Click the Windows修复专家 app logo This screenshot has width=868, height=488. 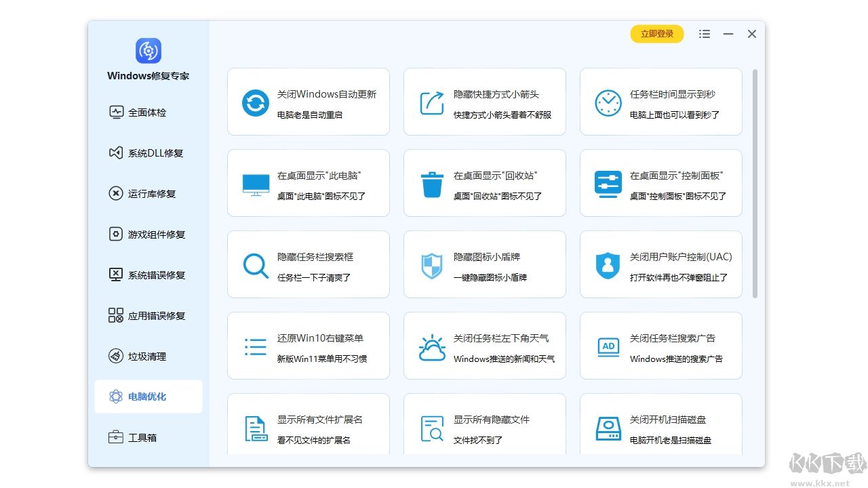pos(148,50)
